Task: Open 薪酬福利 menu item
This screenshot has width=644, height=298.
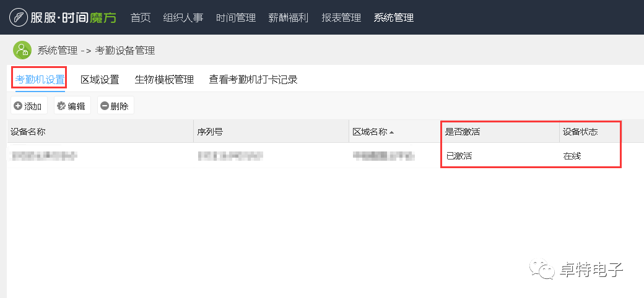Action: (289, 18)
